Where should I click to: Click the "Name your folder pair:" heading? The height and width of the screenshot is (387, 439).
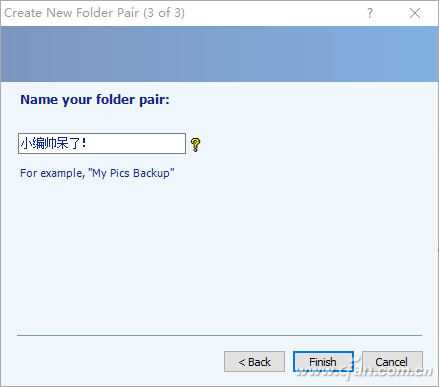coord(95,100)
